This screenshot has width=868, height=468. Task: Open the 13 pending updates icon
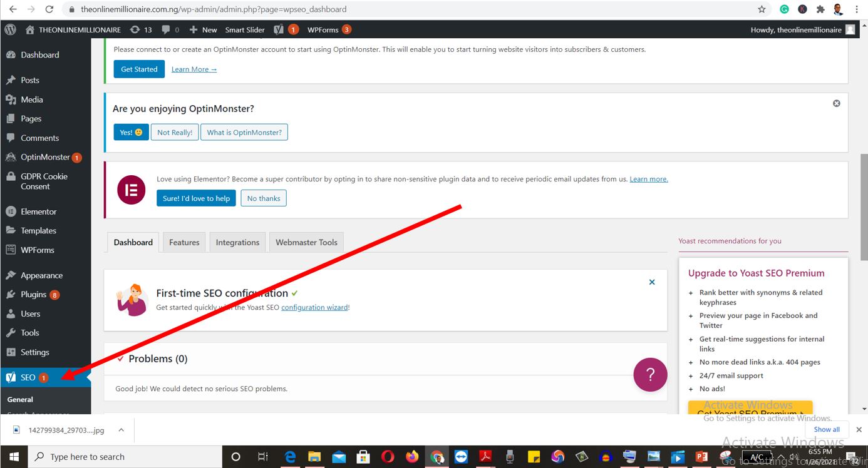click(x=141, y=29)
